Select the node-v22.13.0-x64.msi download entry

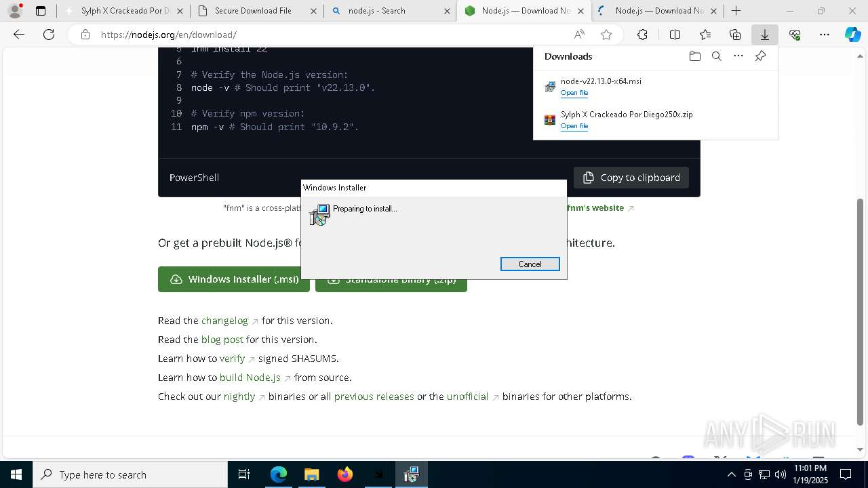tap(655, 87)
